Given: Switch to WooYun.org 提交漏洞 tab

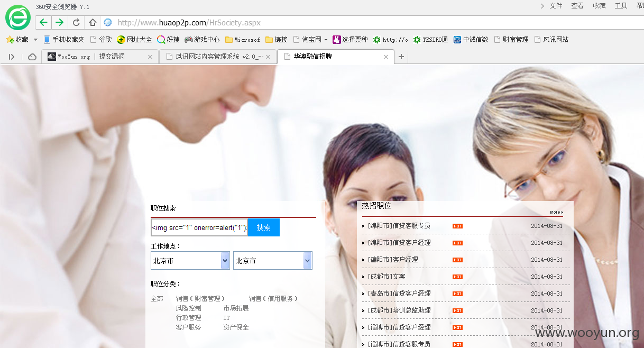Looking at the screenshot, I should (99, 57).
